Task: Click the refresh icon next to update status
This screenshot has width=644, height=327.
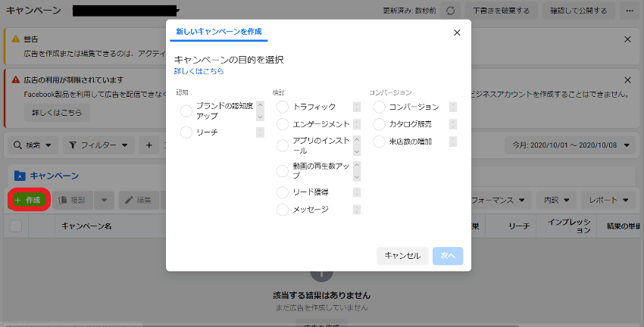Action: pyautogui.click(x=451, y=11)
